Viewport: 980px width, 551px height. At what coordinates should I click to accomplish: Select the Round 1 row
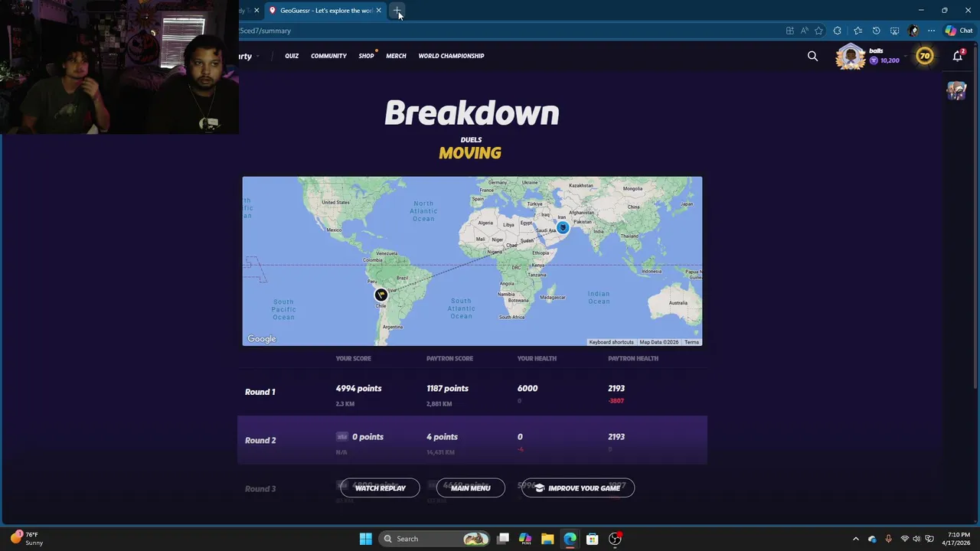click(472, 392)
